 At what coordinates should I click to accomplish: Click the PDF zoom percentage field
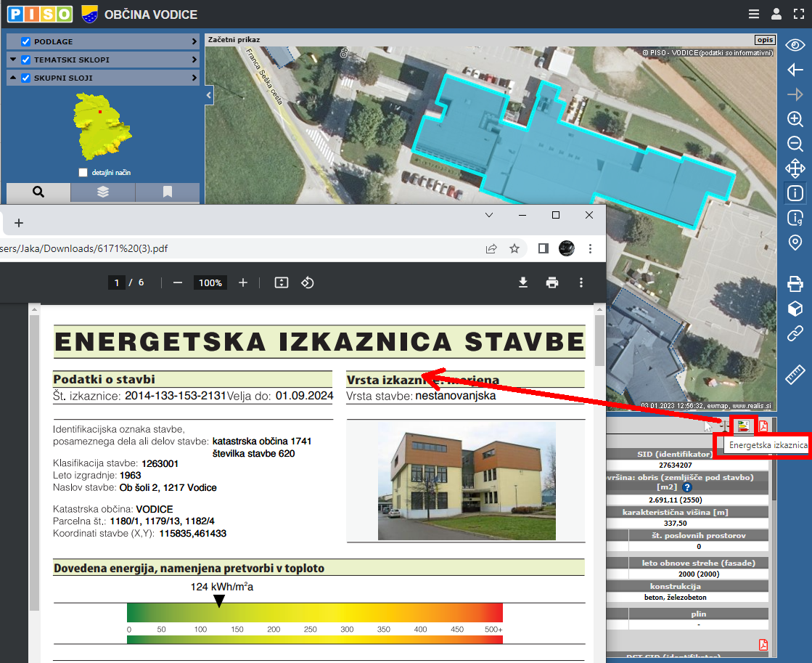click(x=210, y=282)
